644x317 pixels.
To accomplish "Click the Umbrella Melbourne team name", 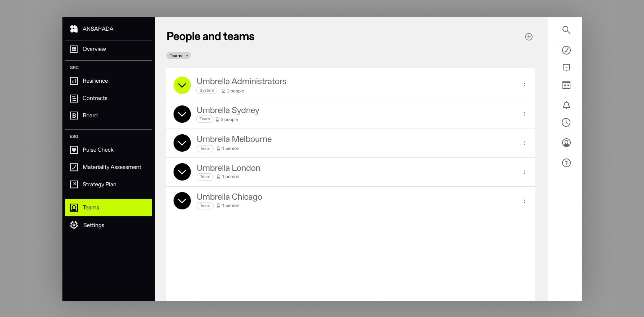I will [234, 139].
